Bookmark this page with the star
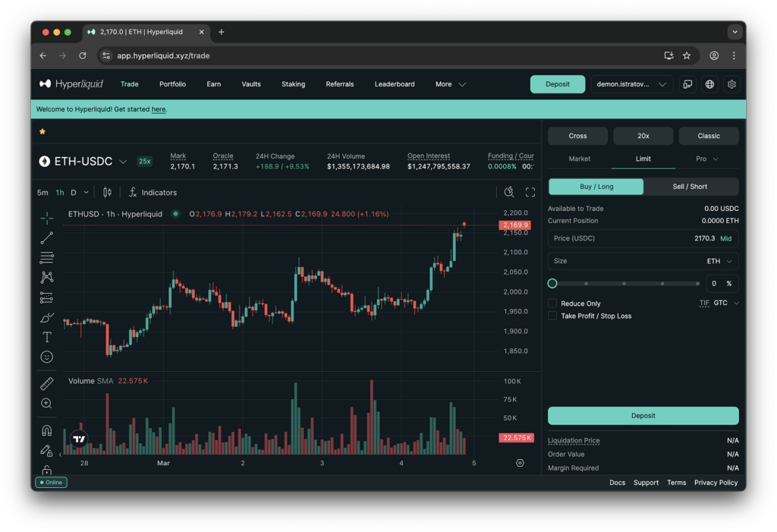The height and width of the screenshot is (532, 777). (x=686, y=55)
